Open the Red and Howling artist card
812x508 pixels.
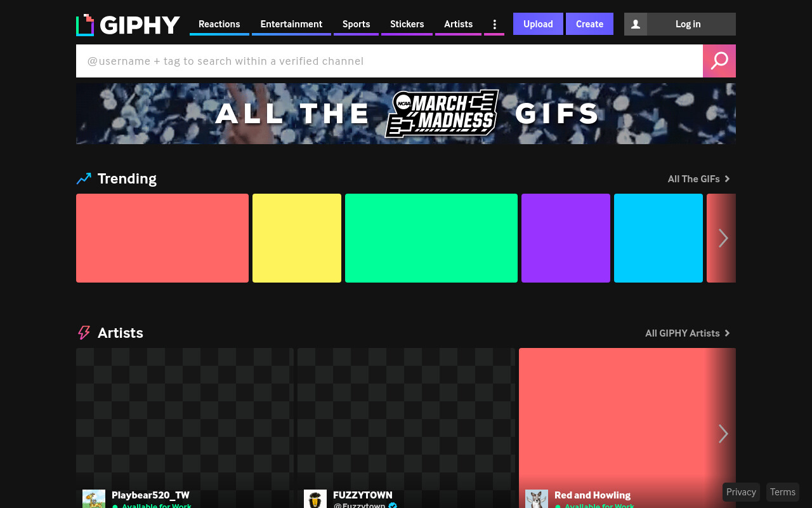pyautogui.click(x=627, y=428)
